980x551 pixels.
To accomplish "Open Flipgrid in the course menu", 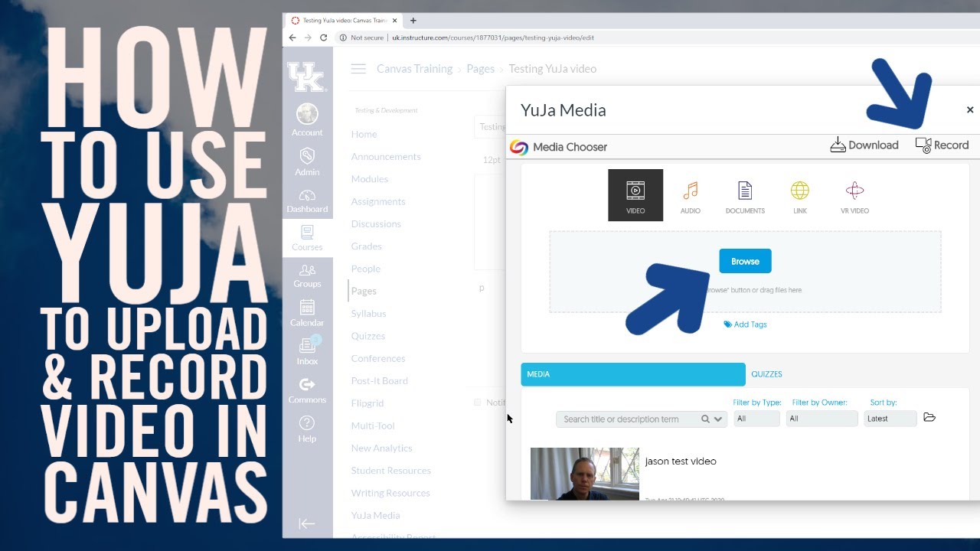I will pos(367,403).
